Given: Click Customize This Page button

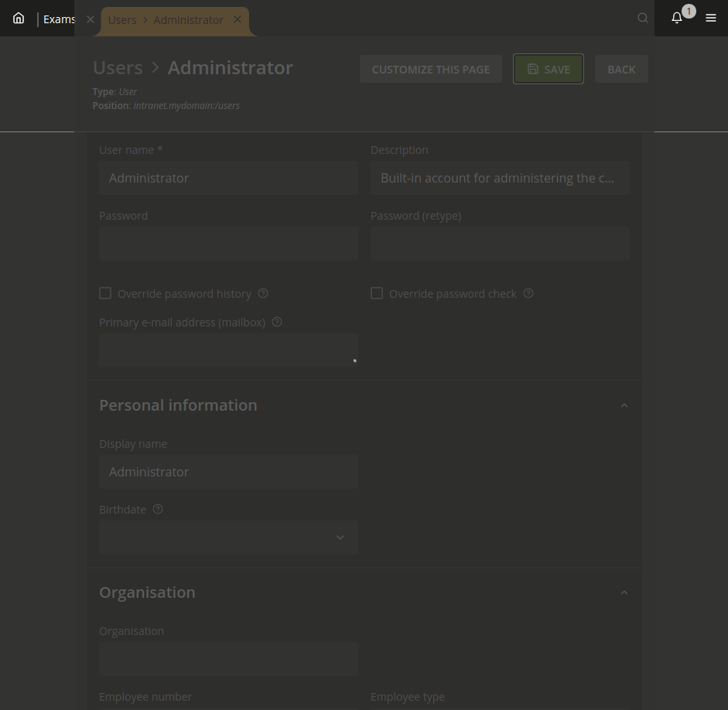Looking at the screenshot, I should pyautogui.click(x=430, y=69).
